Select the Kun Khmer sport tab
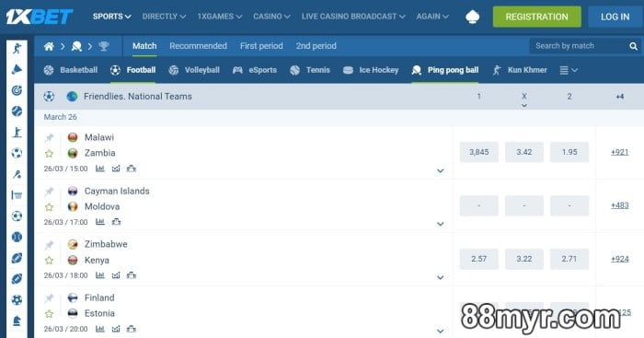This screenshot has width=644, height=338. (520, 70)
